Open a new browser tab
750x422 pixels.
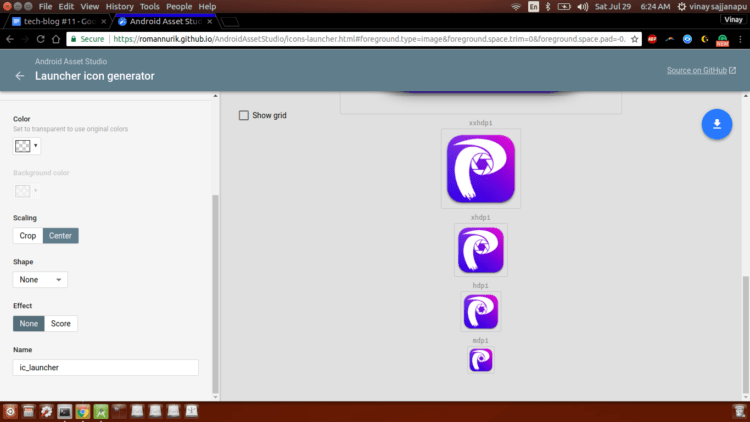[230, 22]
